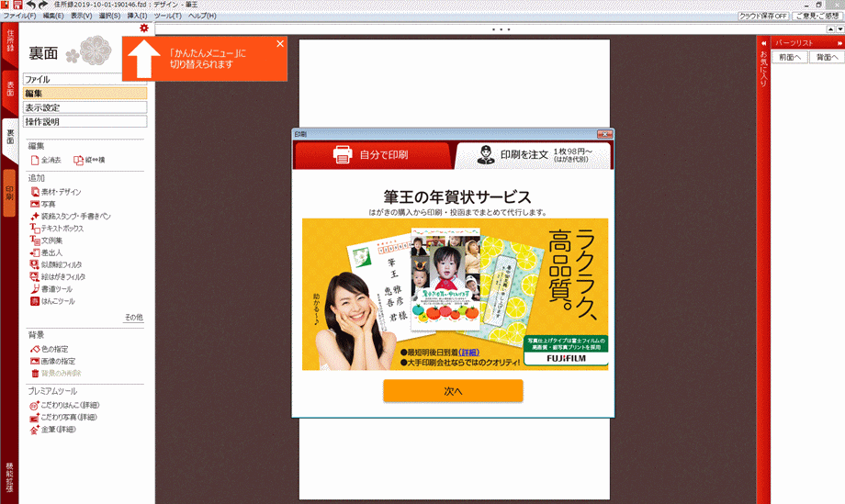Expand the 編集 section in side panel
Screen dimensions: 845x504
pyautogui.click(x=84, y=93)
